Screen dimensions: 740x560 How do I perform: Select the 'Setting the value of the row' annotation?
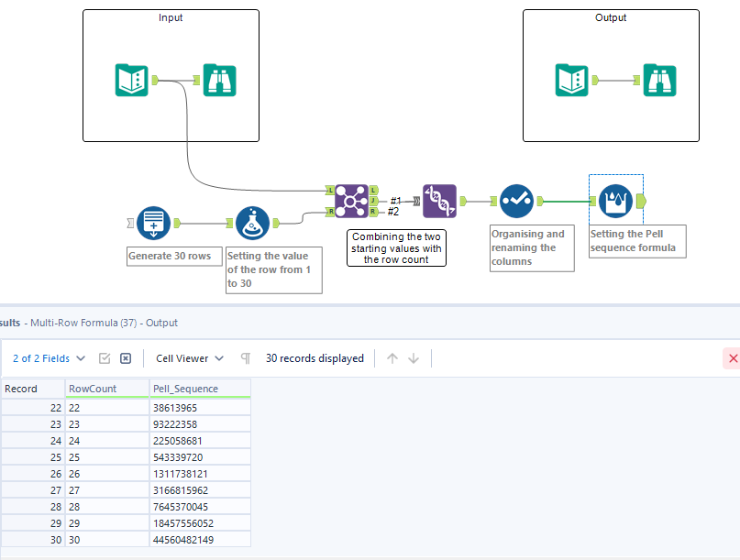pos(274,269)
